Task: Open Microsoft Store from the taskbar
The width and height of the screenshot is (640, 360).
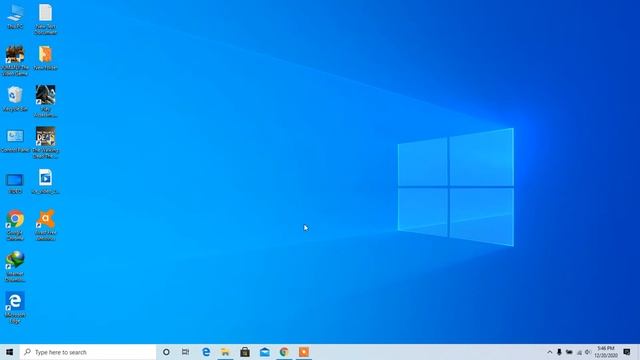Action: pyautogui.click(x=245, y=352)
